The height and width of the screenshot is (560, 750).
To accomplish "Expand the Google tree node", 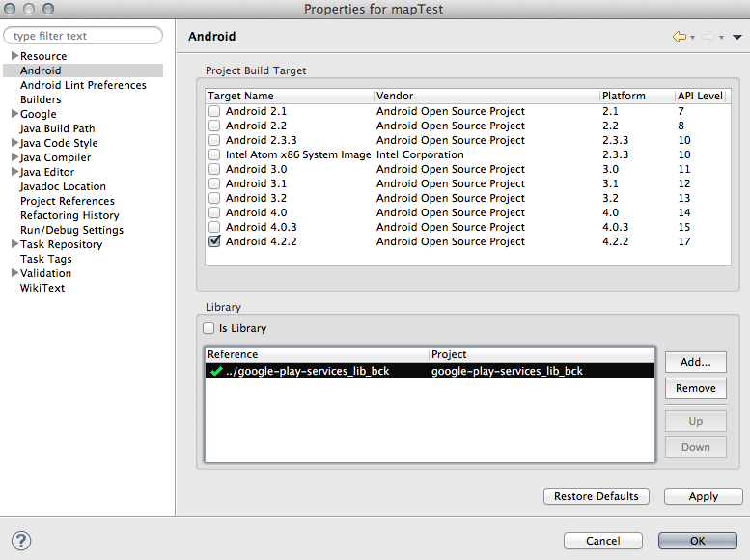I will (x=14, y=113).
